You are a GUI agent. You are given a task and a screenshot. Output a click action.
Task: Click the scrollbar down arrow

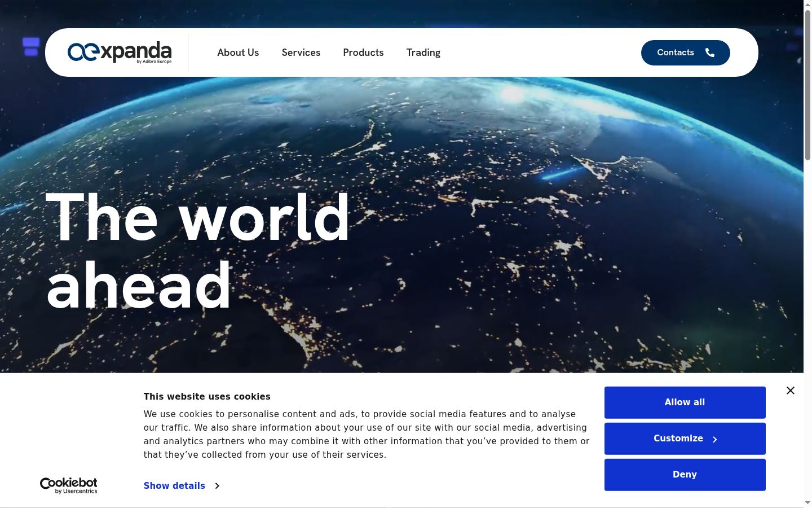click(807, 502)
